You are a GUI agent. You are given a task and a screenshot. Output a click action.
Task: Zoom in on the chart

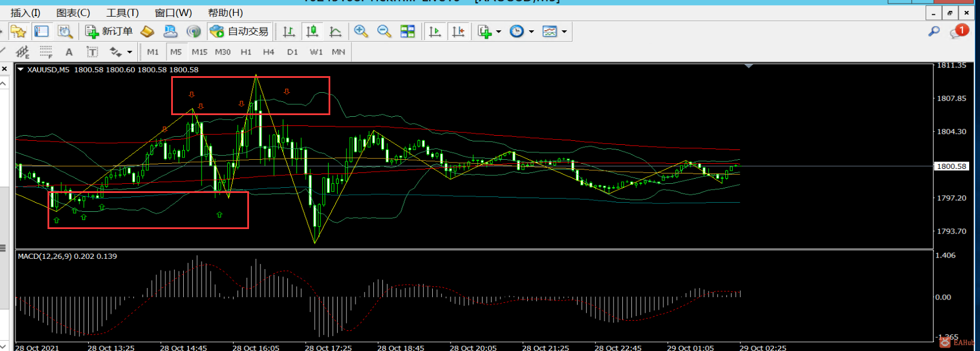[361, 31]
